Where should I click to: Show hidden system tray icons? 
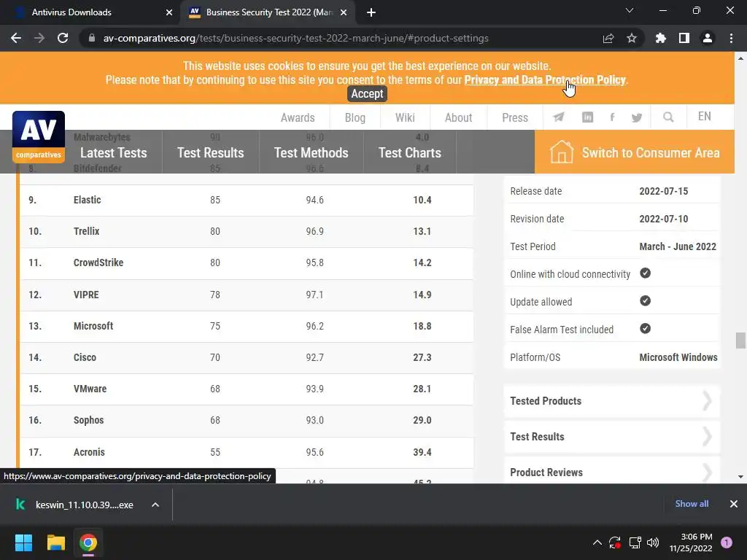(597, 542)
